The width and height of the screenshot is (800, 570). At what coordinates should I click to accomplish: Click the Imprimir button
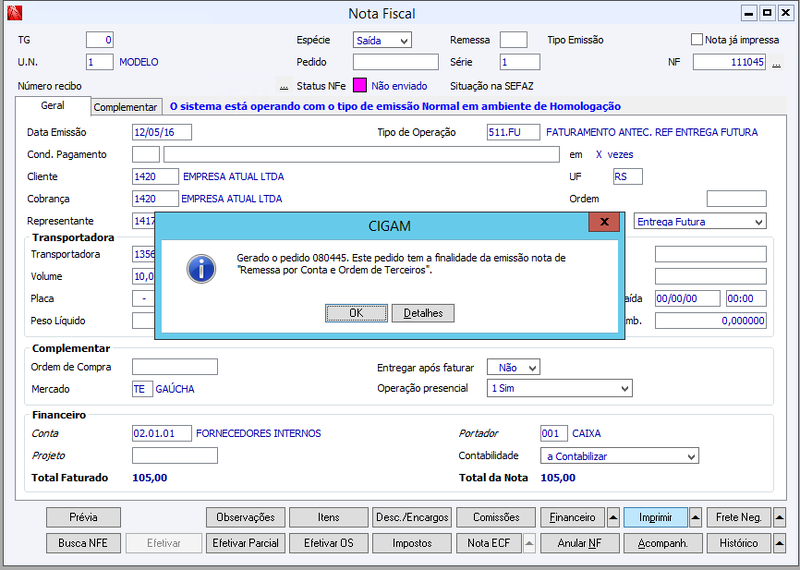tap(656, 517)
